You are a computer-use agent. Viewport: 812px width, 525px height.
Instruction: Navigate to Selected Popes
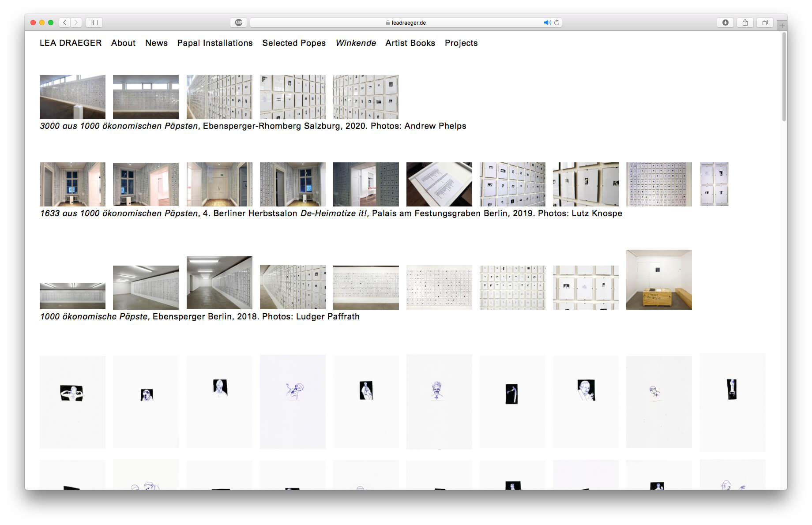(x=294, y=43)
